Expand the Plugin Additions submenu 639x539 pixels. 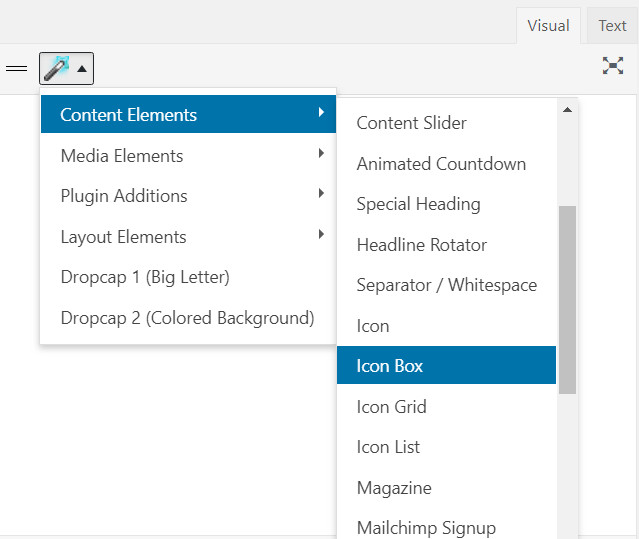pyautogui.click(x=188, y=196)
